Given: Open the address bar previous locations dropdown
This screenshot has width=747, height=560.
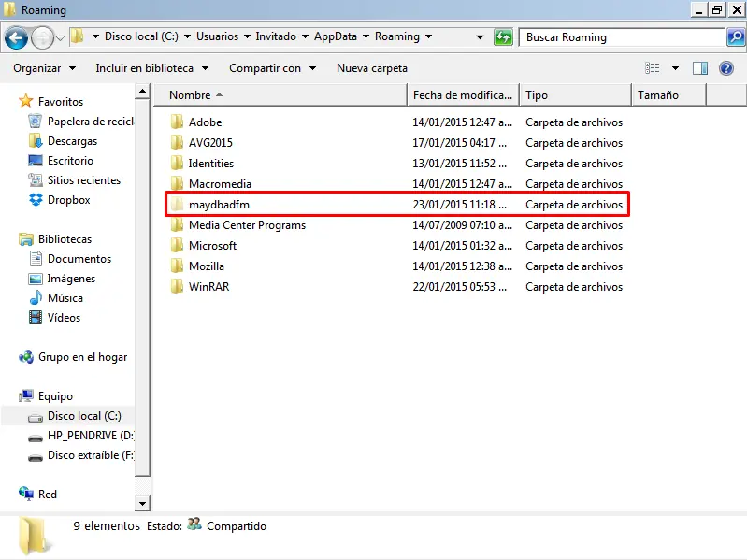Looking at the screenshot, I should [480, 37].
